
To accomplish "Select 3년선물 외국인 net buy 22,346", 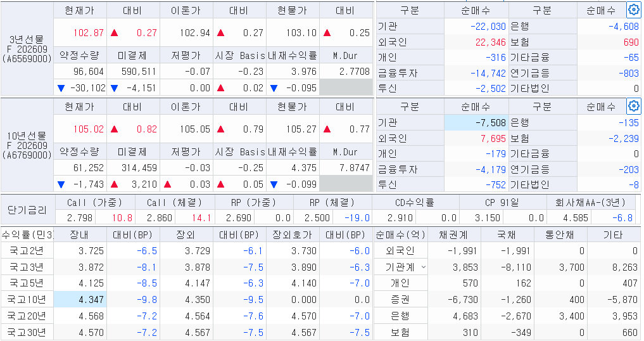I will point(490,42).
